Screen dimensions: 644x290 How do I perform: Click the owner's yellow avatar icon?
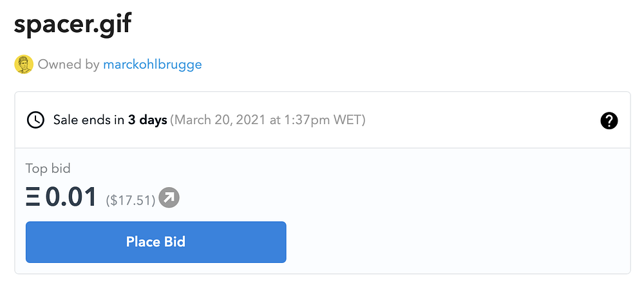click(24, 64)
